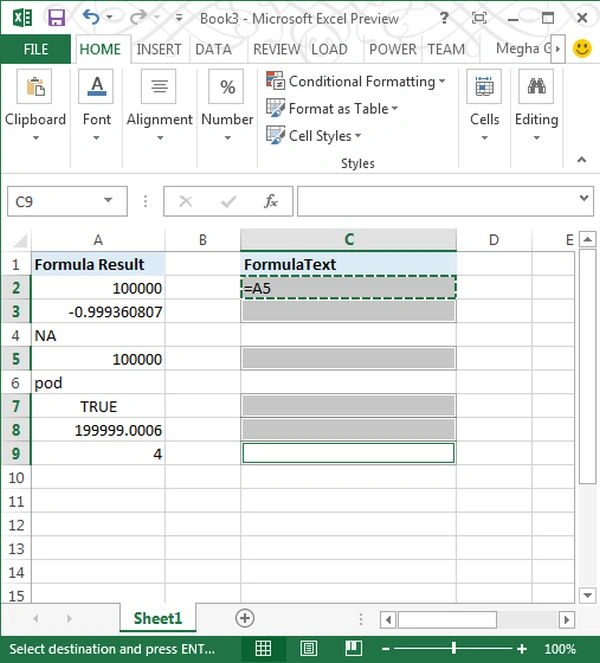The width and height of the screenshot is (600, 663).
Task: Confirm entry with the checkmark icon
Action: (x=228, y=201)
